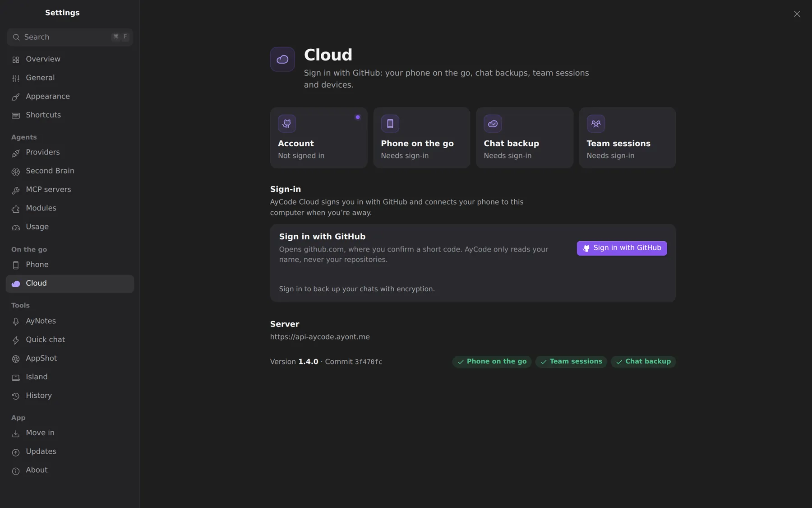Click the Modules puzzle icon
Viewport: 812px width, 508px height.
tap(16, 209)
